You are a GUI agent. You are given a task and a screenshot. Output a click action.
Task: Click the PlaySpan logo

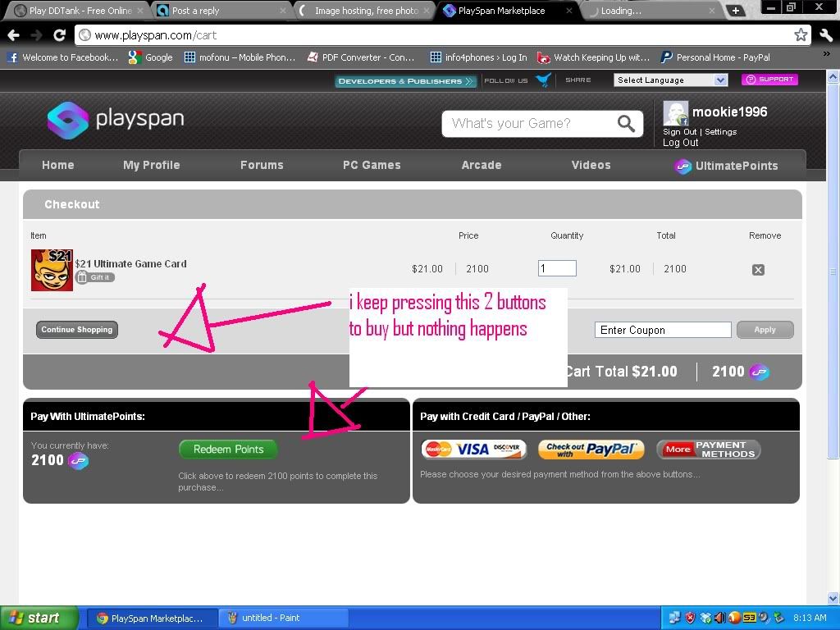(116, 120)
